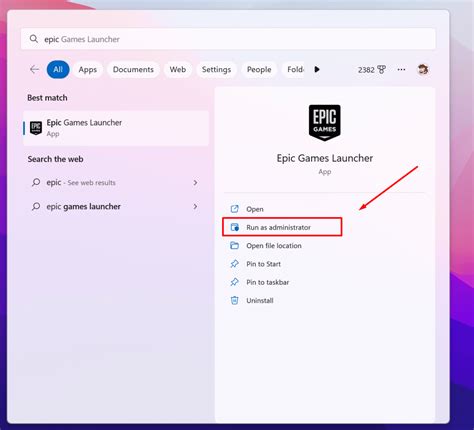Show more filters with the play arrow

[317, 69]
